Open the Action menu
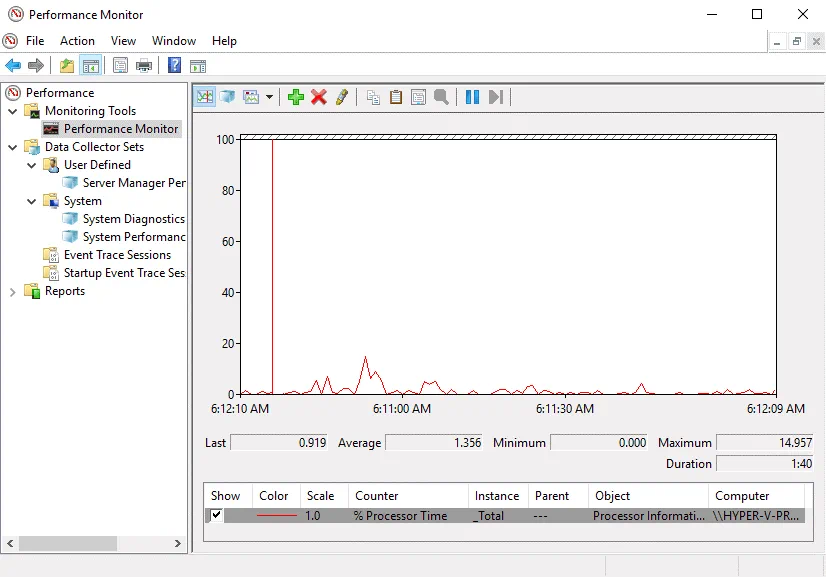This screenshot has width=826, height=577. 77,41
